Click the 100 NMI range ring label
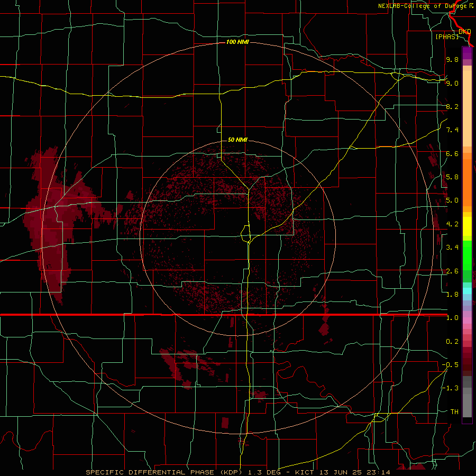The width and height of the screenshot is (476, 476). click(x=237, y=42)
